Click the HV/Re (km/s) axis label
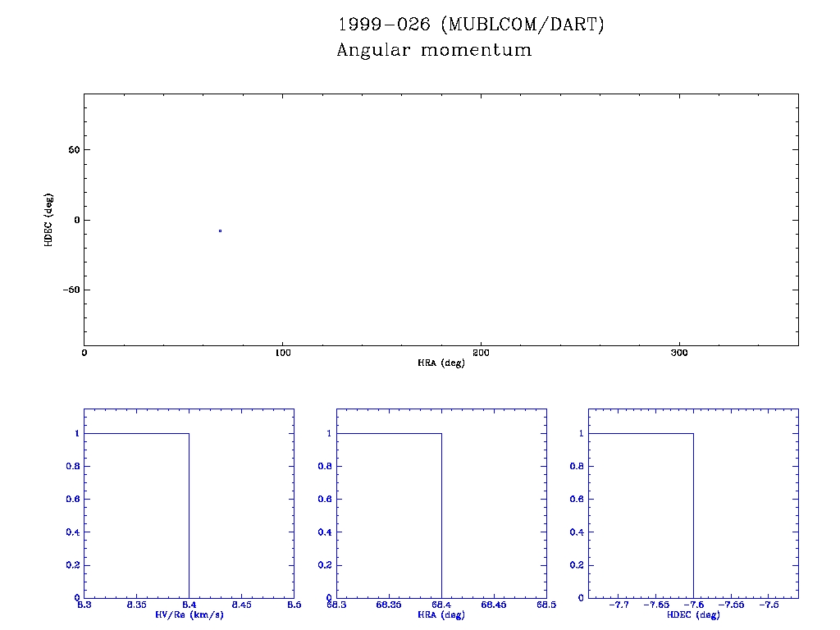 [189, 614]
